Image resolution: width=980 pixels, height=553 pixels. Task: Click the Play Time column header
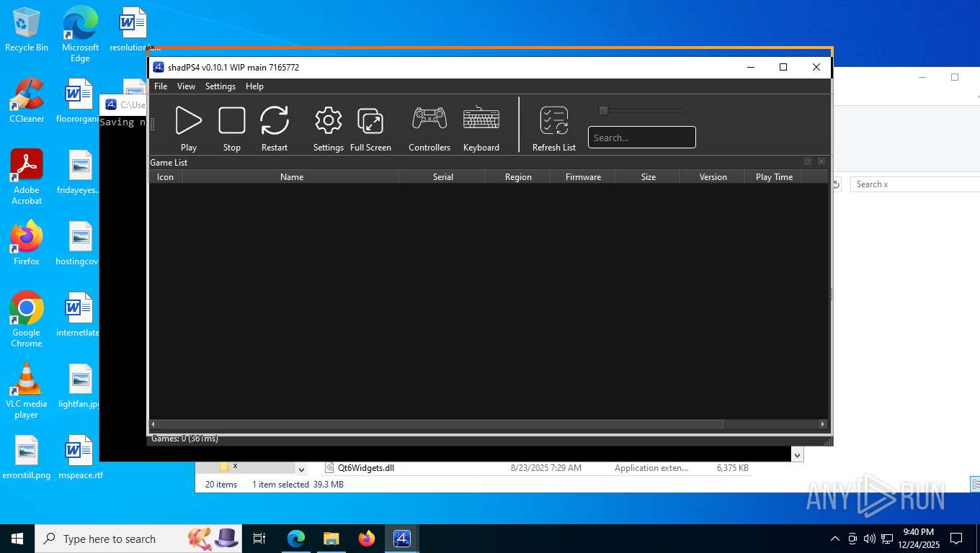click(774, 177)
